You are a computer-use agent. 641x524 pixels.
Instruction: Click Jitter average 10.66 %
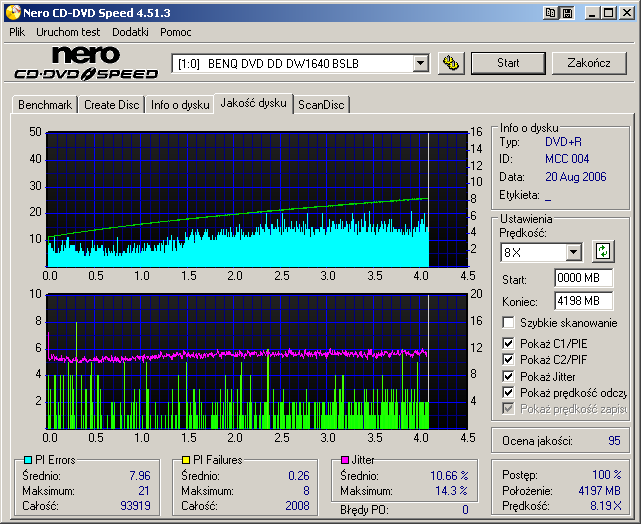tap(449, 476)
